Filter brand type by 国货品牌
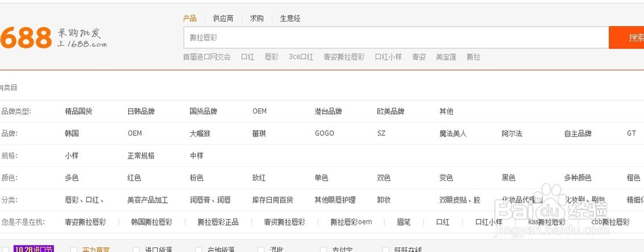644x252 pixels. 204,111
